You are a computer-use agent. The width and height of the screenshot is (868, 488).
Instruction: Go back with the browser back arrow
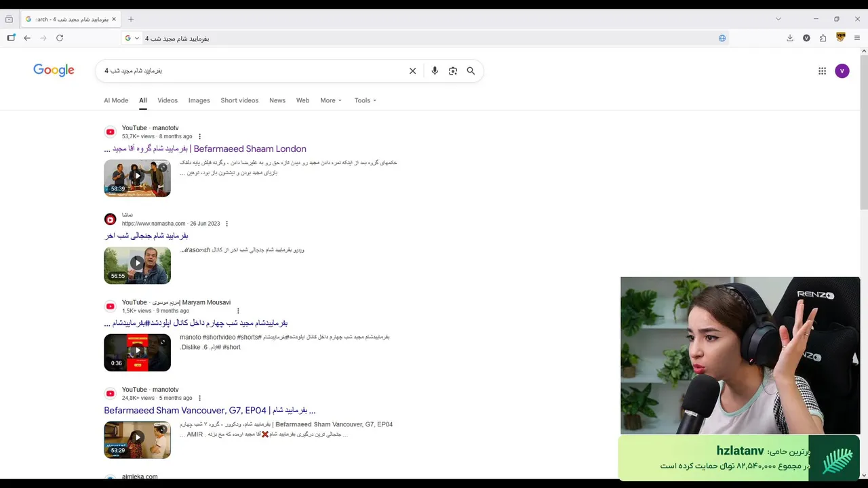coord(27,38)
